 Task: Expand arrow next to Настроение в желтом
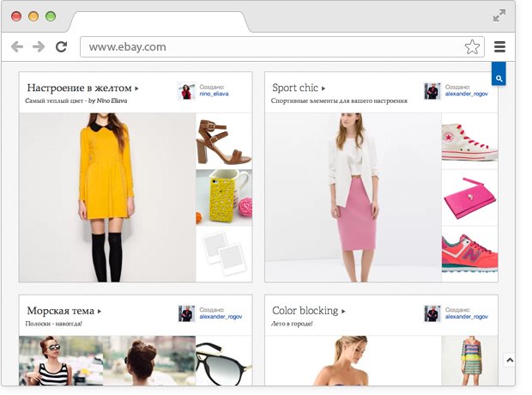coord(136,88)
